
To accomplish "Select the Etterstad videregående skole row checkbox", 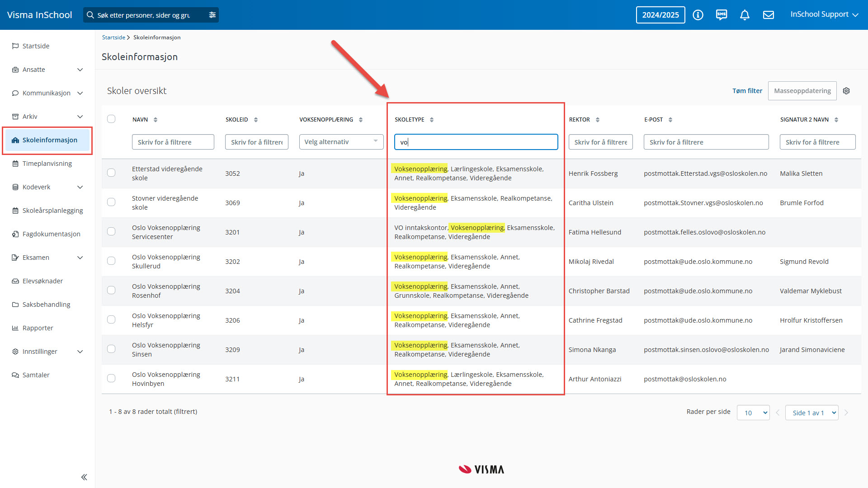I will pos(111,173).
